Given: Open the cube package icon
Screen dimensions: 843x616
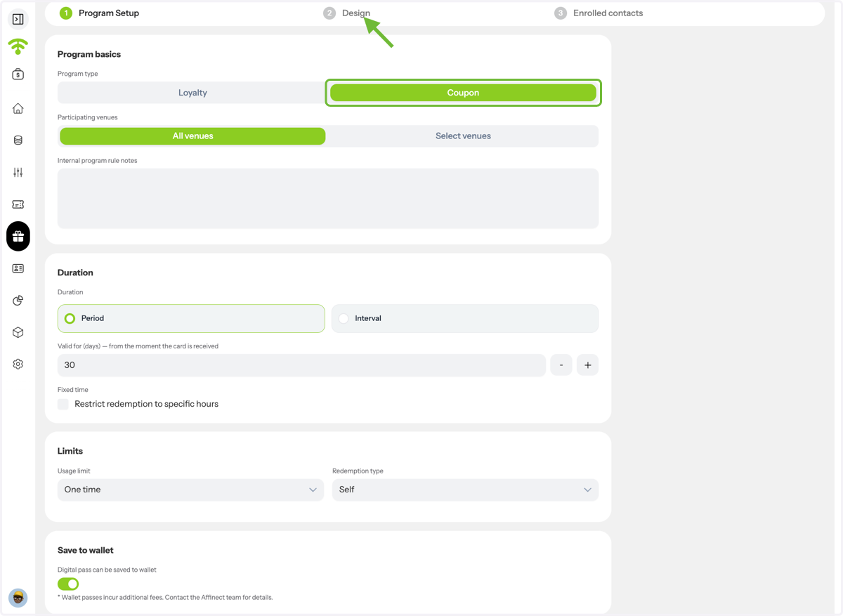Looking at the screenshot, I should click(18, 332).
